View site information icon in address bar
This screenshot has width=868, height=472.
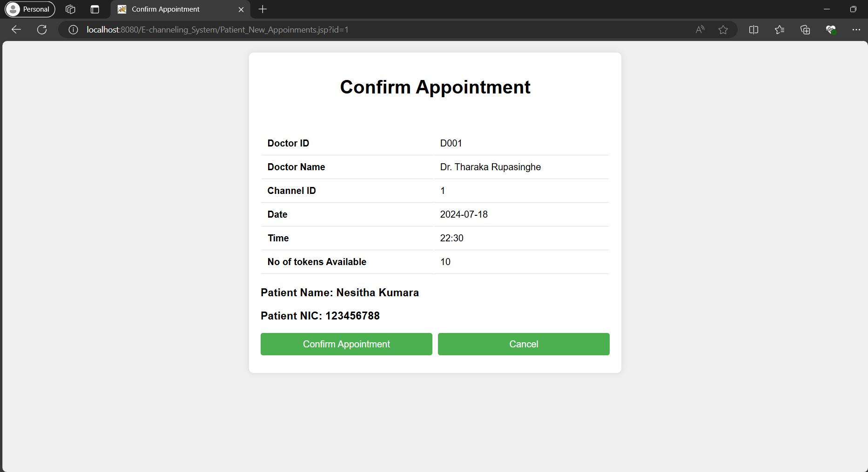(73, 30)
